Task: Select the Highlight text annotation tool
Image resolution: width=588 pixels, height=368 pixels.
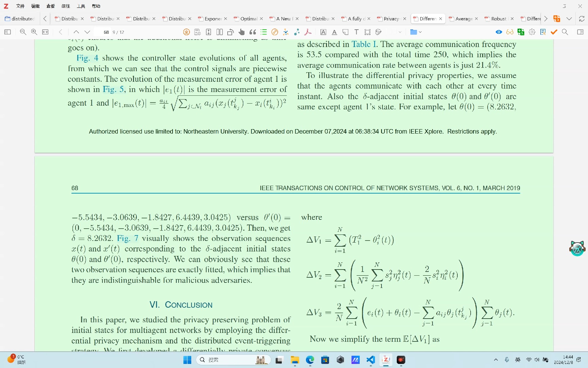Action: pos(323,32)
